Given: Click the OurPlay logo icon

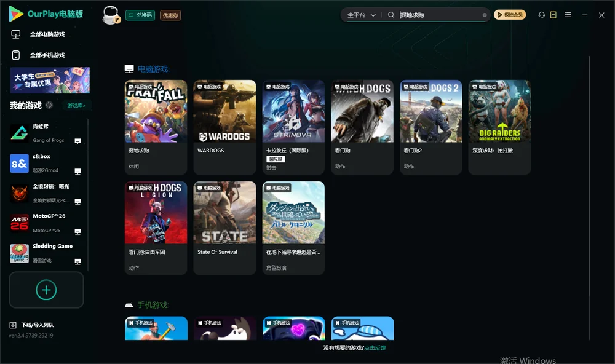Looking at the screenshot, I should 16,14.
